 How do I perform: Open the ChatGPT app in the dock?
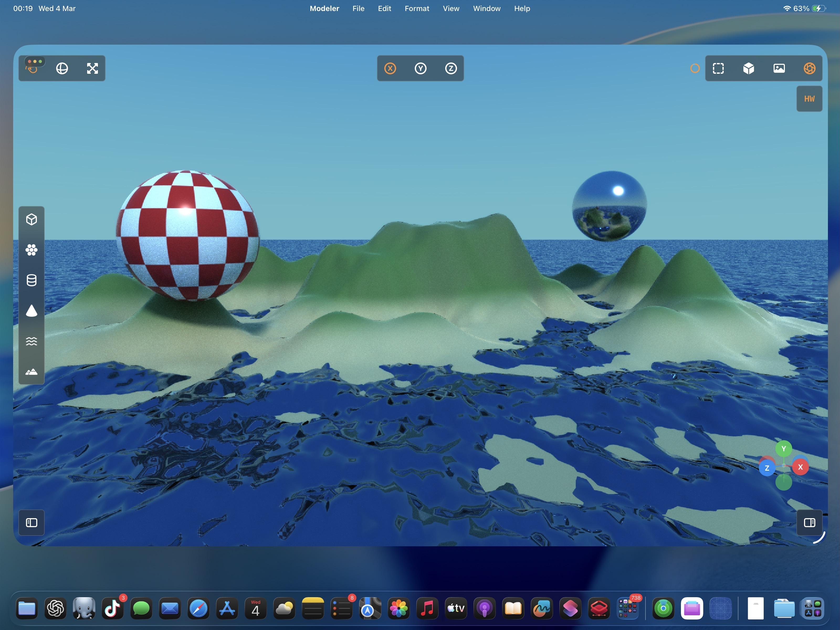(55, 609)
